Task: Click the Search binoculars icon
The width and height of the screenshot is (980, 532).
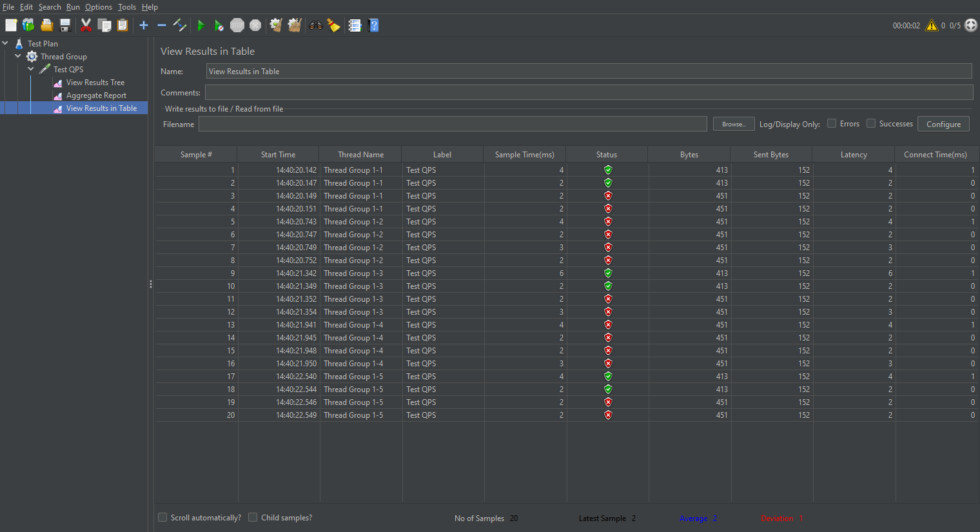Action: point(316,25)
